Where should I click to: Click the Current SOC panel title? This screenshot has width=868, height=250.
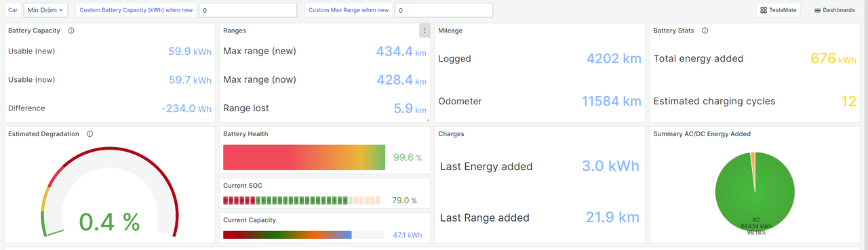[243, 185]
